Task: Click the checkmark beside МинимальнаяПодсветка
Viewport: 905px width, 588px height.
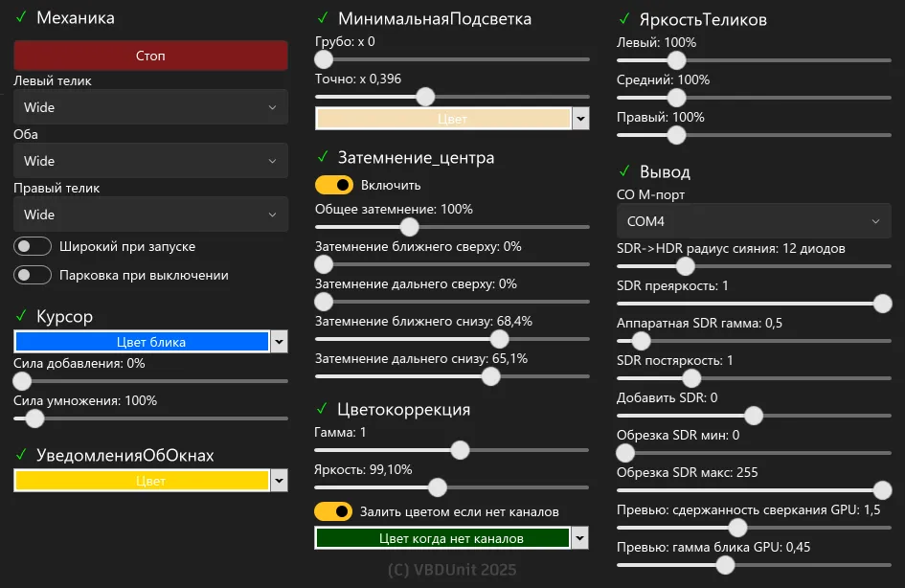Action: (323, 19)
